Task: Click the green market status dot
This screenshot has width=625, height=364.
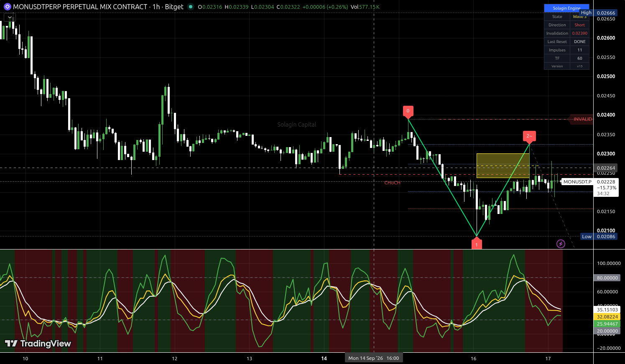Action: [191, 7]
